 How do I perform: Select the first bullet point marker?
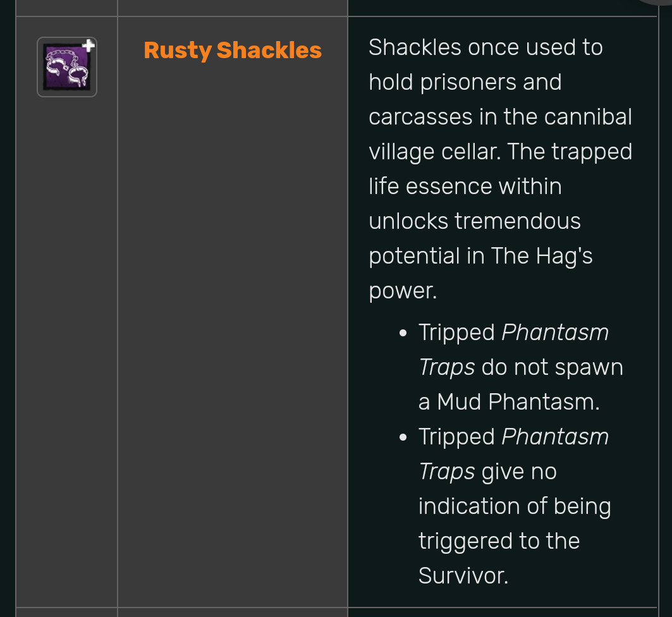403,333
